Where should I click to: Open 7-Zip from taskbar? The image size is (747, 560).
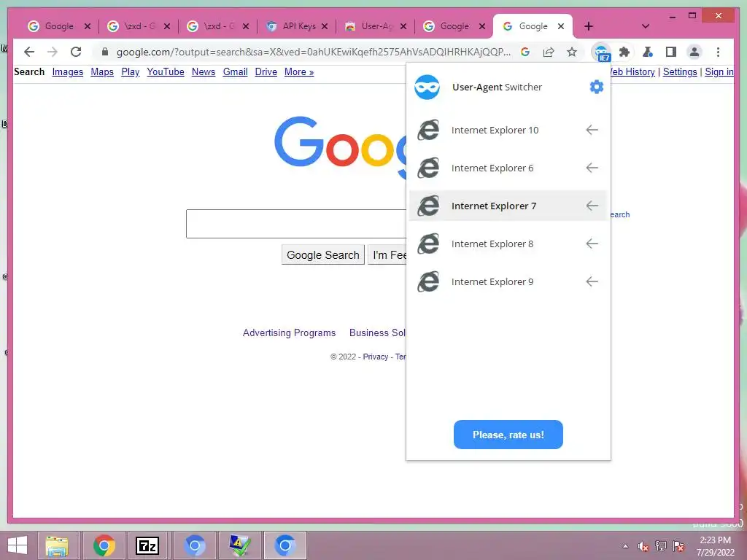[147, 545]
